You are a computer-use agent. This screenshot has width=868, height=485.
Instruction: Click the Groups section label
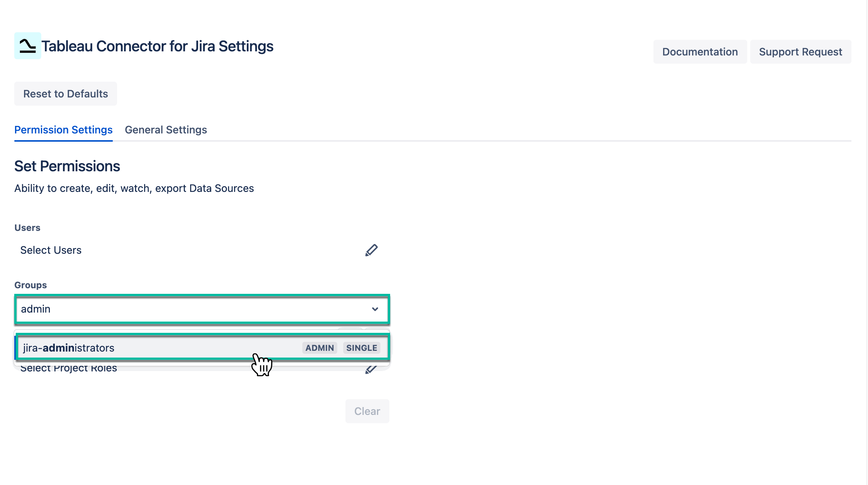(30, 284)
